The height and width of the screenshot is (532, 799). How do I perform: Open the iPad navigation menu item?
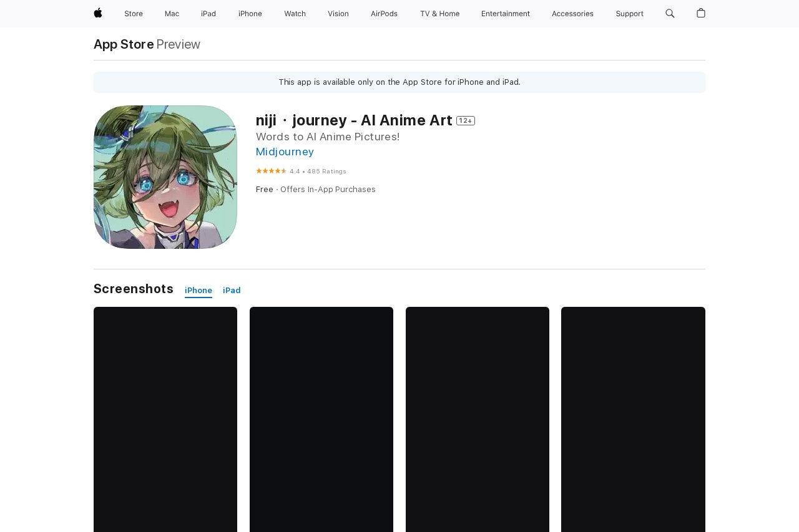(x=208, y=14)
